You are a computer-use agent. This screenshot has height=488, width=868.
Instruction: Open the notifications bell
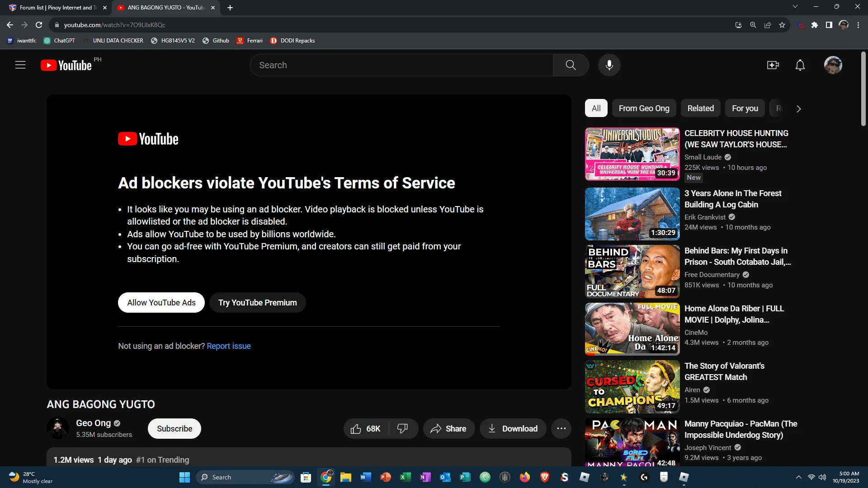click(x=800, y=65)
